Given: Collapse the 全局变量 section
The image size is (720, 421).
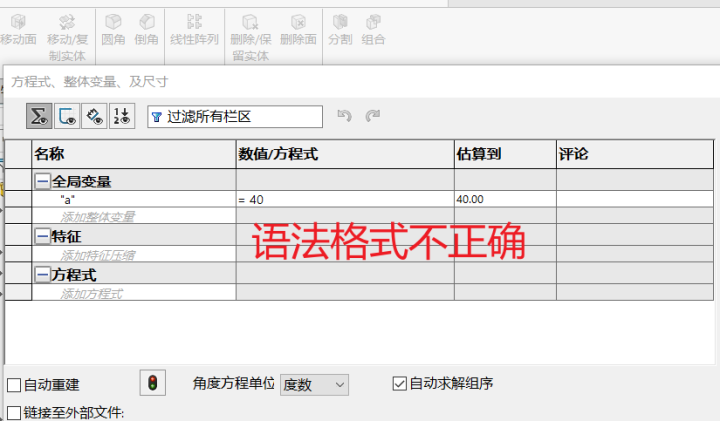Looking at the screenshot, I should 42,181.
